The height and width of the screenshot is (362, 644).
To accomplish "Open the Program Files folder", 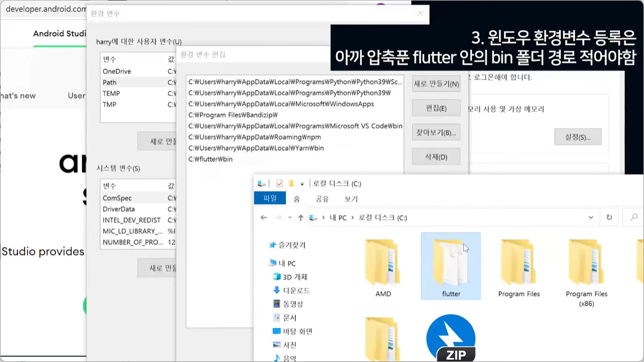I will coord(519,267).
